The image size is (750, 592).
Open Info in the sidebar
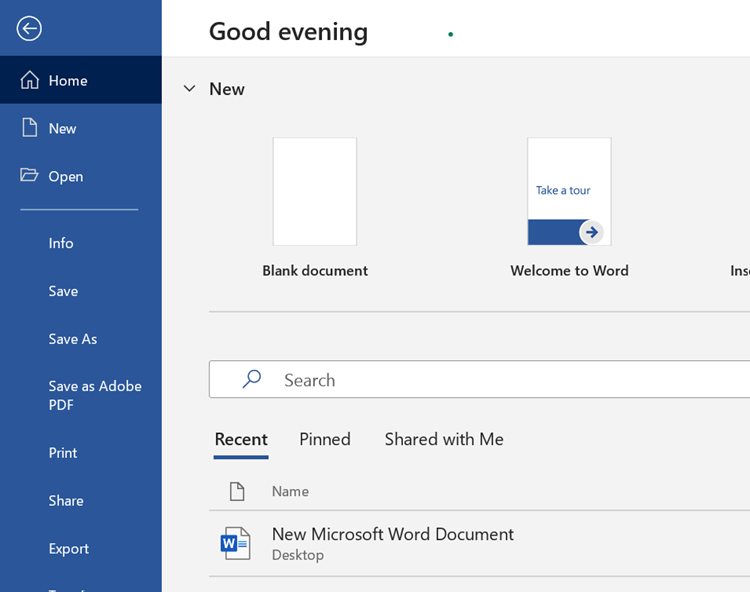point(61,243)
